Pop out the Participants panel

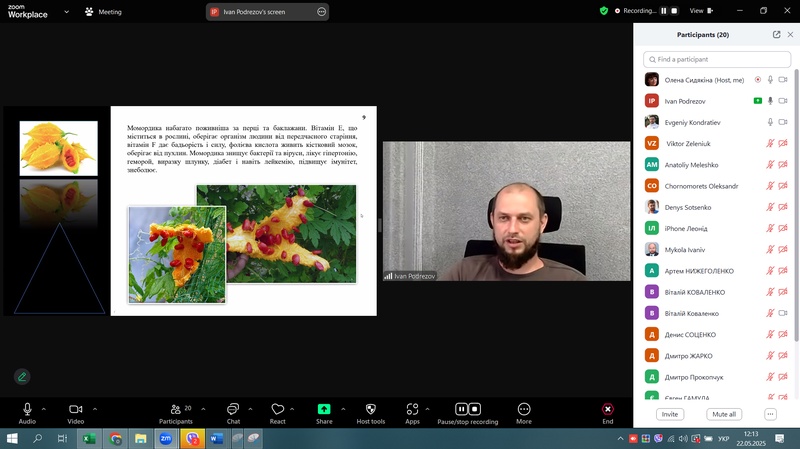(x=777, y=34)
